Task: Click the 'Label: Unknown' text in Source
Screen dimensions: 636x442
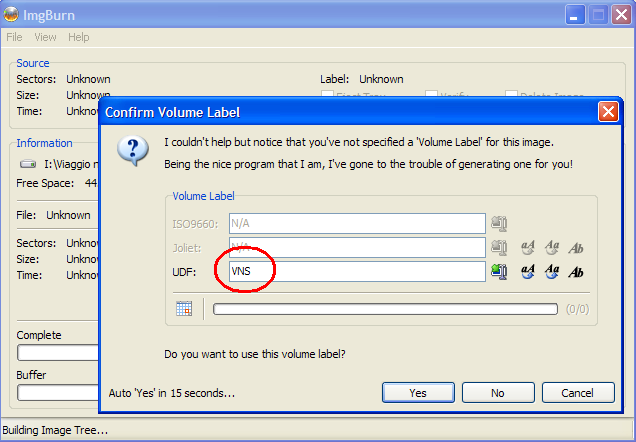Action: (x=362, y=79)
